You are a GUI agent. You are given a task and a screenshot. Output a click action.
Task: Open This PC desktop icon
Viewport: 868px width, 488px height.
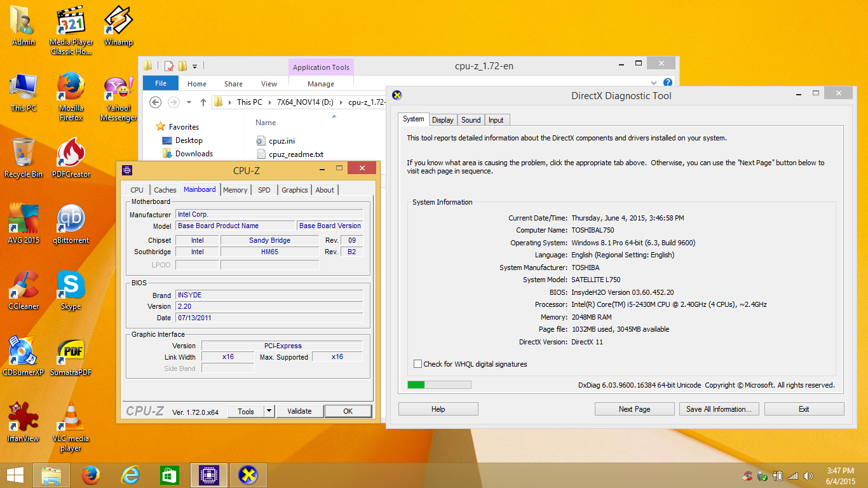pyautogui.click(x=24, y=92)
